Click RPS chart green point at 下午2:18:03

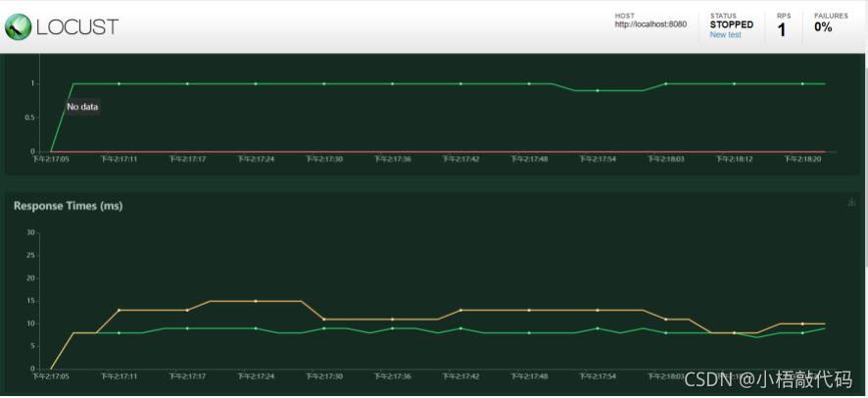666,83
